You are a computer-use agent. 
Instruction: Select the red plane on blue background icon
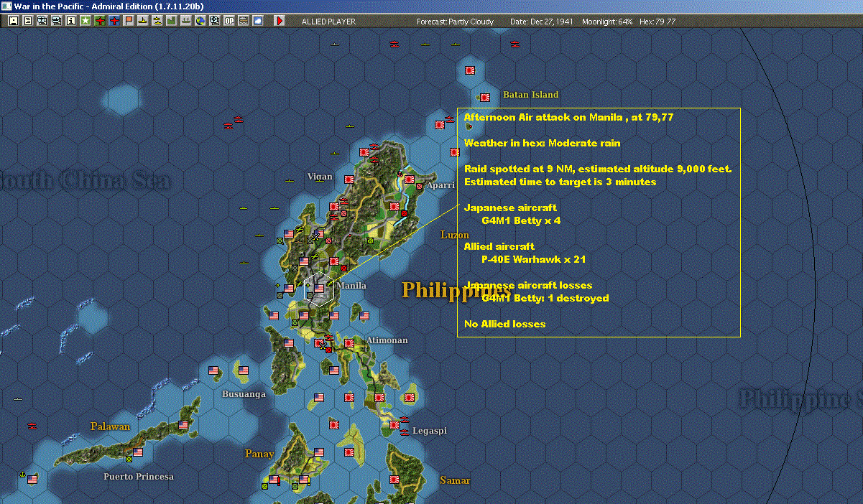[114, 21]
